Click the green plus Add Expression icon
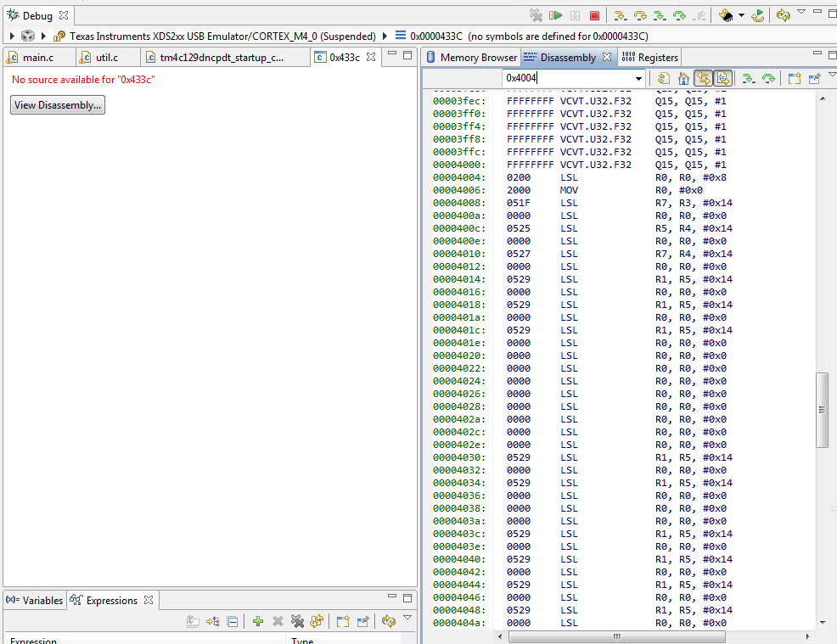 pos(258,621)
